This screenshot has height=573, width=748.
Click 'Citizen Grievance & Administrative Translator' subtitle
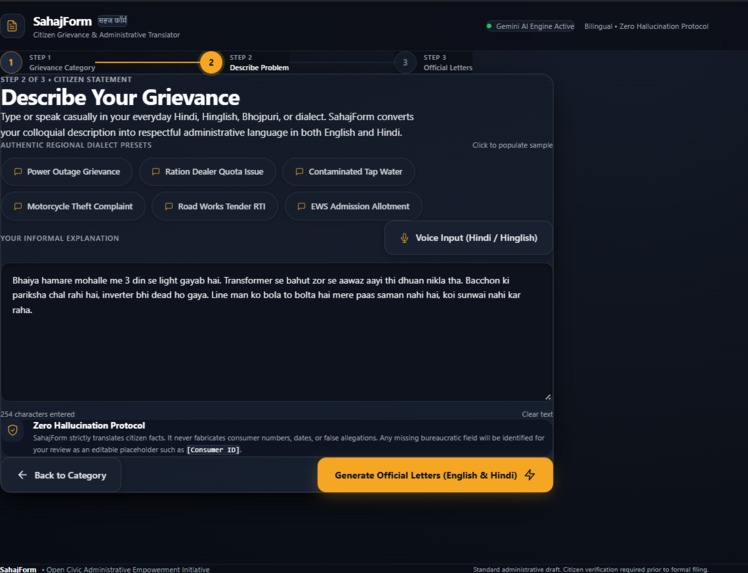click(106, 35)
